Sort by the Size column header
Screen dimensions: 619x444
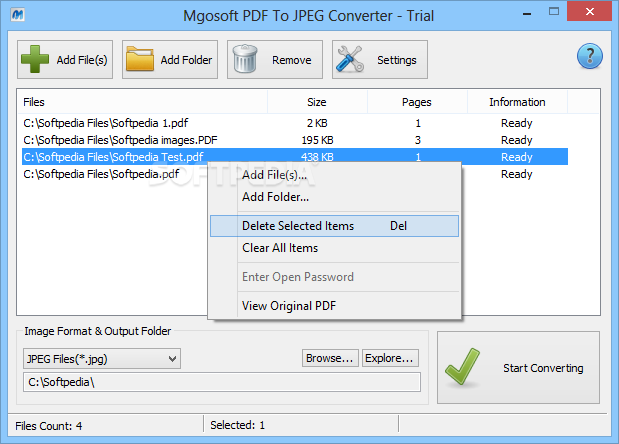pos(317,102)
